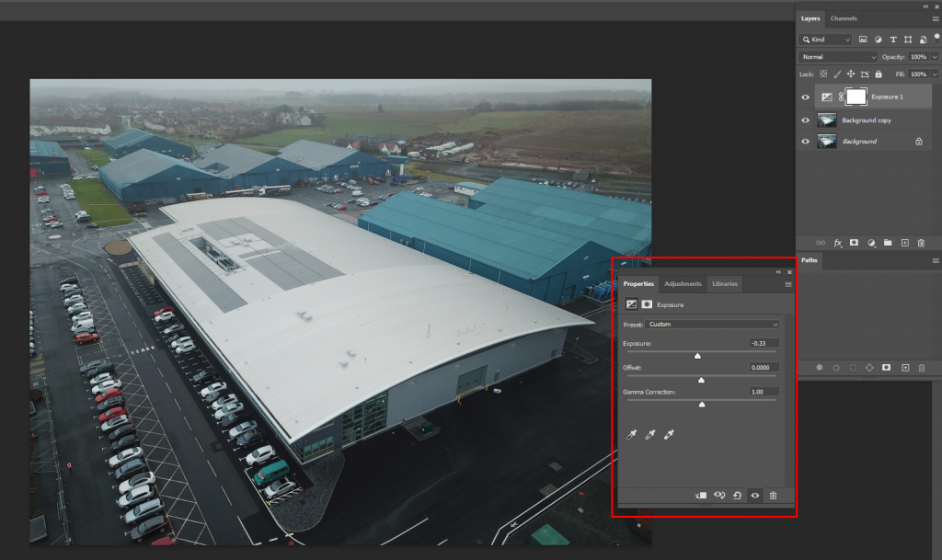Reset adjustment to defaults

coord(737,496)
